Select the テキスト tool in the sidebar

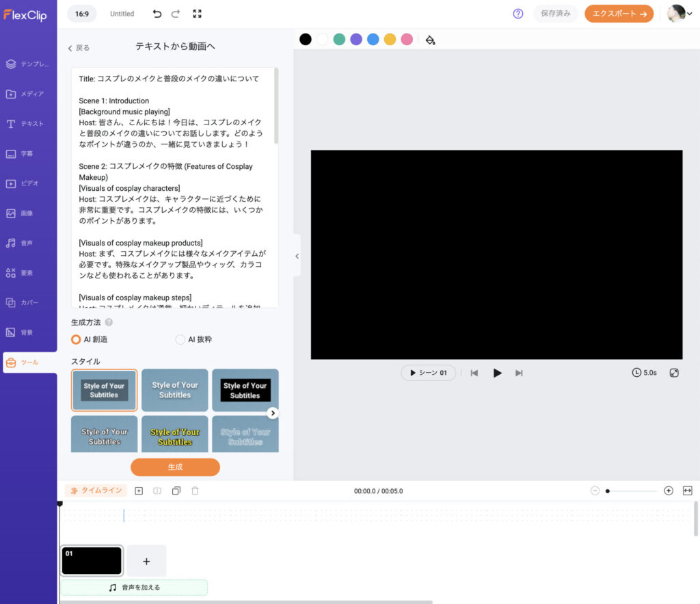click(x=28, y=124)
